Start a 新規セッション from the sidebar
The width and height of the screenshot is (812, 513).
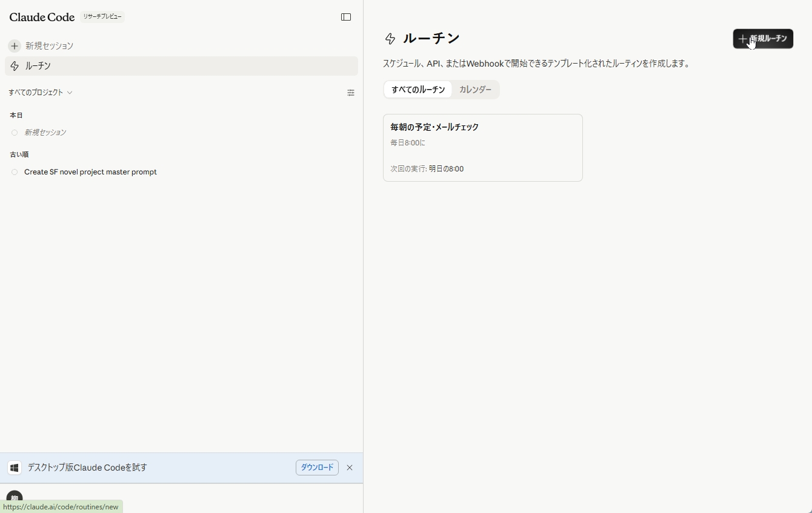(48, 45)
